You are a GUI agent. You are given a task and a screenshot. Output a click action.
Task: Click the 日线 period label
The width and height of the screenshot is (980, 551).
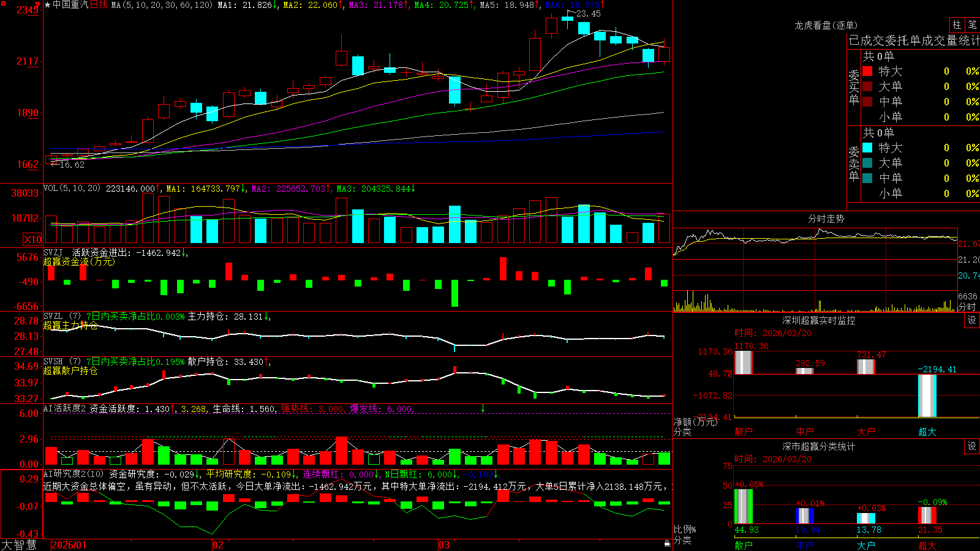click(x=99, y=5)
